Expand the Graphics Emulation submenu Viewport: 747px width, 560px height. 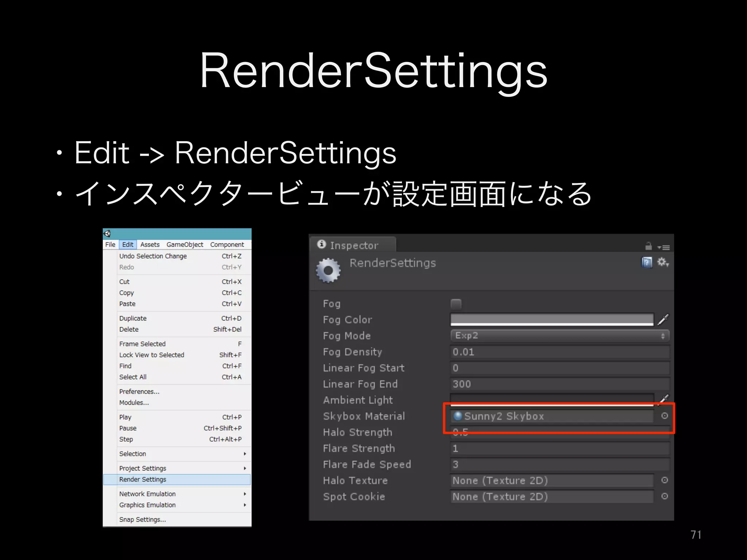[x=185, y=505]
